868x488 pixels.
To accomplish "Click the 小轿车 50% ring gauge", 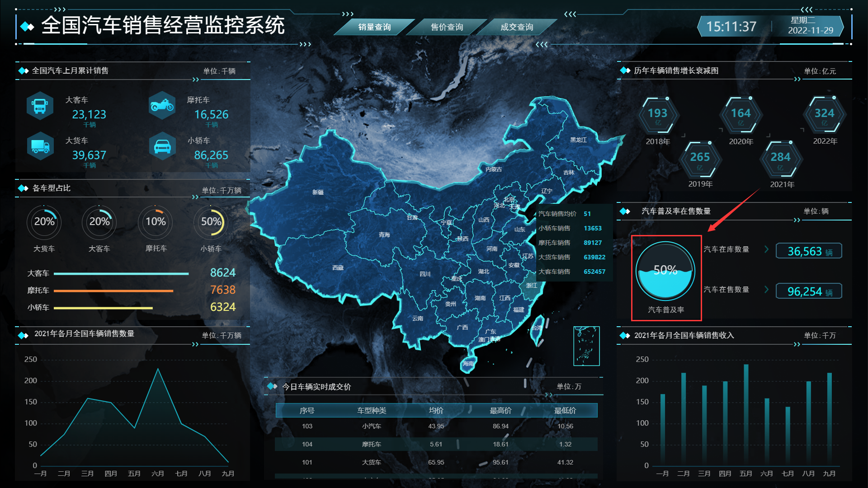I will [211, 222].
